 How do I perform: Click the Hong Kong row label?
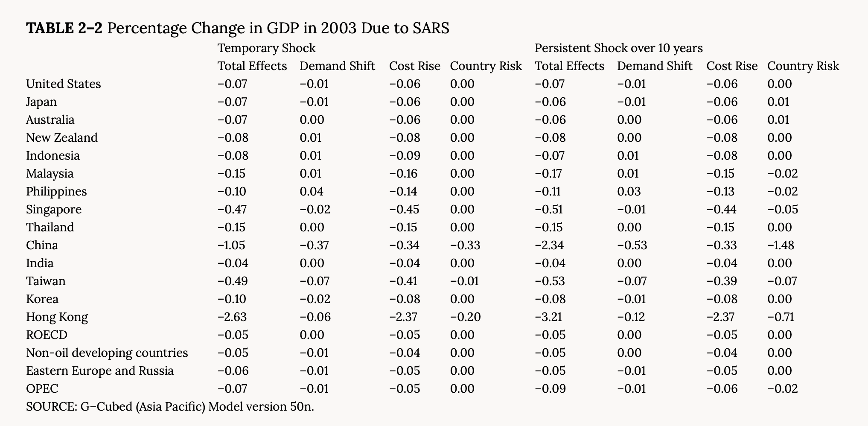tap(57, 317)
